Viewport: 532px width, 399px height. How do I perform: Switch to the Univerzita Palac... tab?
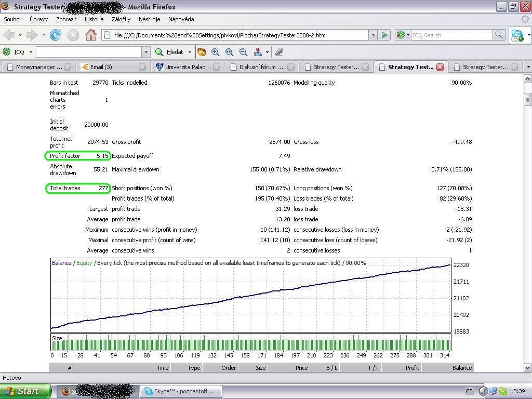[184, 67]
